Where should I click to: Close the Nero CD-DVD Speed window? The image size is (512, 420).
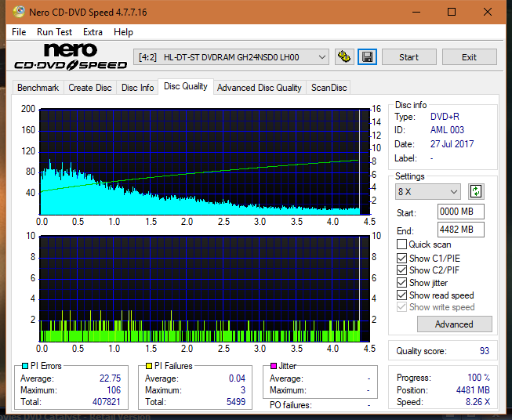click(x=488, y=12)
